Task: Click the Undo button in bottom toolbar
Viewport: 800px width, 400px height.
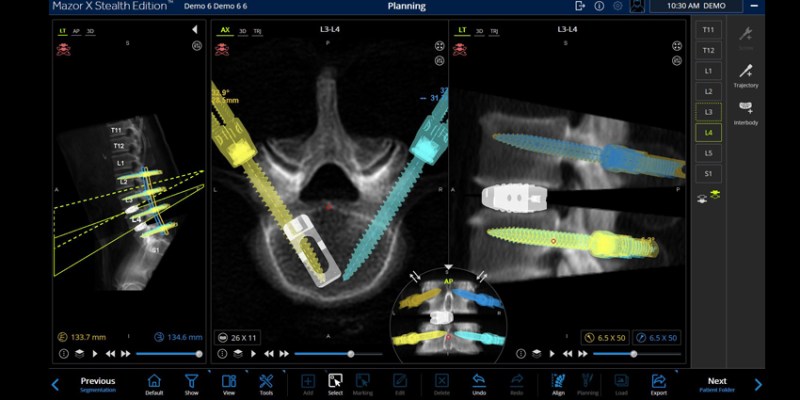Action: (478, 384)
